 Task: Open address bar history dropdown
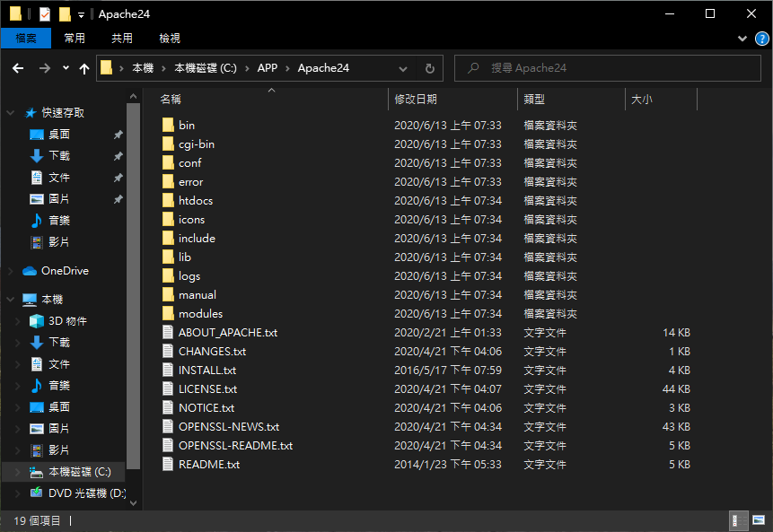pos(403,68)
